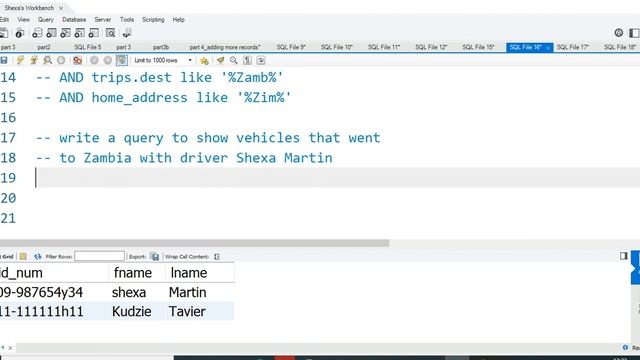Toggle the sidebar panel visibility icon at top right

click(x=634, y=33)
